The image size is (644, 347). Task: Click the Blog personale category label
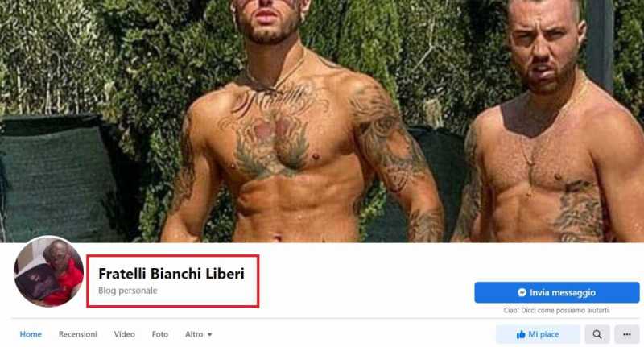(x=128, y=291)
